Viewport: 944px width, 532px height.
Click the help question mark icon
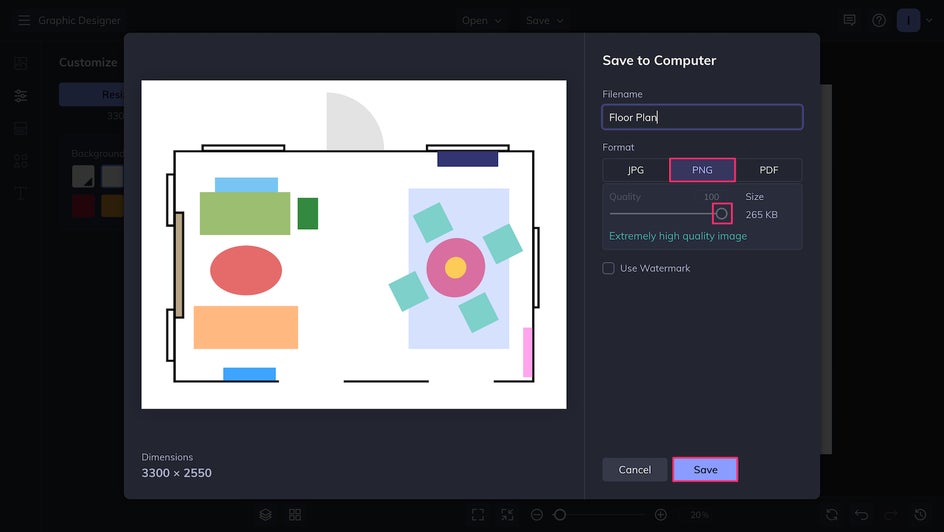pyautogui.click(x=879, y=20)
